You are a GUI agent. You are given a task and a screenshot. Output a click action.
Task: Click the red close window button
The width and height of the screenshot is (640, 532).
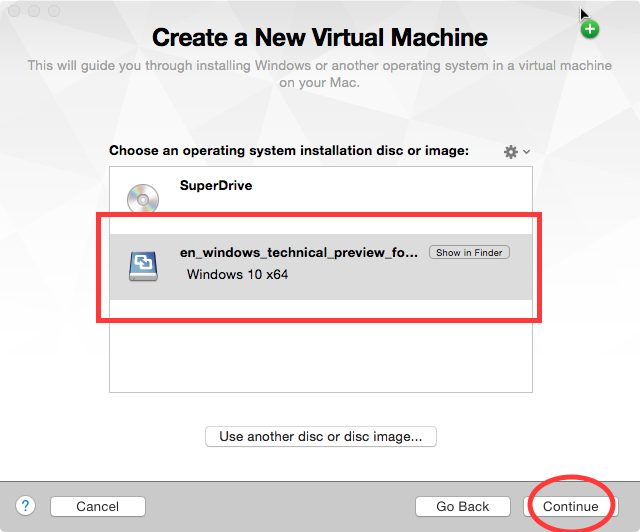click(14, 11)
